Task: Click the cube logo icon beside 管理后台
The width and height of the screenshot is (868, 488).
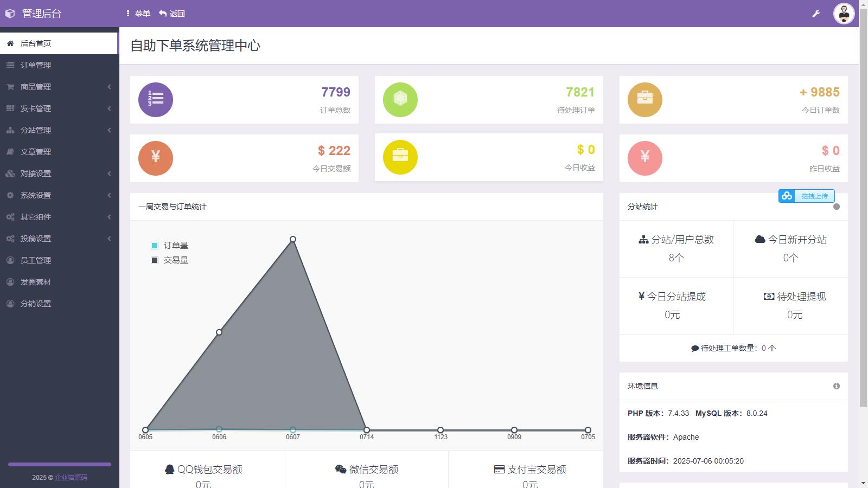Action: point(10,13)
